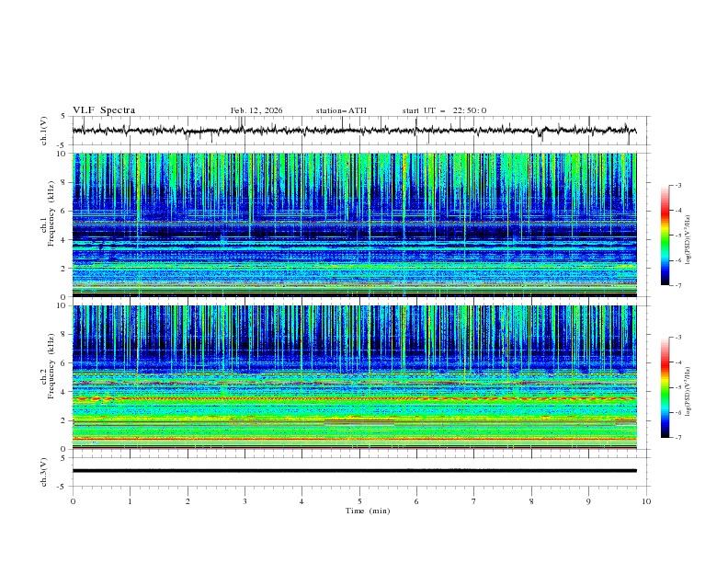
Task: Click the 0 minute tick on the time axis
Action: click(73, 500)
